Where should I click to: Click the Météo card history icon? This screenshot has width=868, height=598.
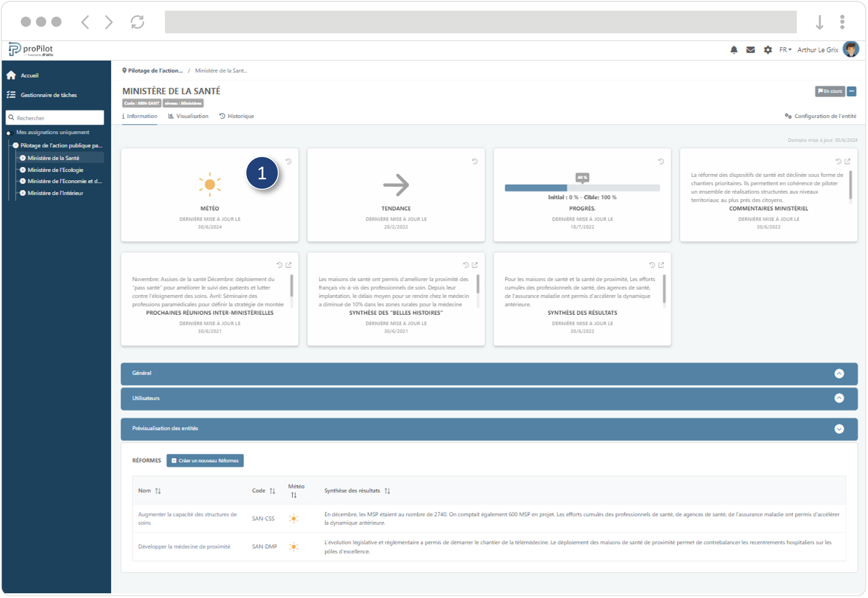(x=288, y=161)
